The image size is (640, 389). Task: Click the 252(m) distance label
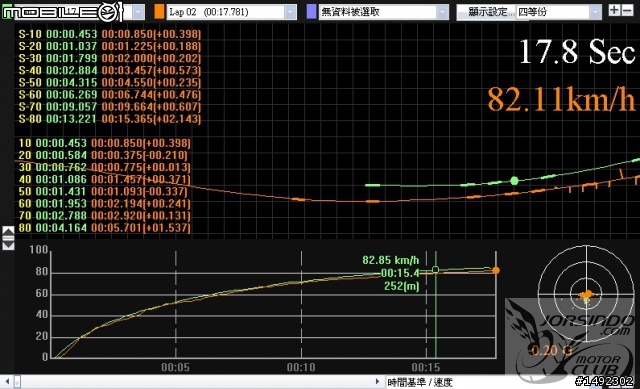(x=402, y=286)
